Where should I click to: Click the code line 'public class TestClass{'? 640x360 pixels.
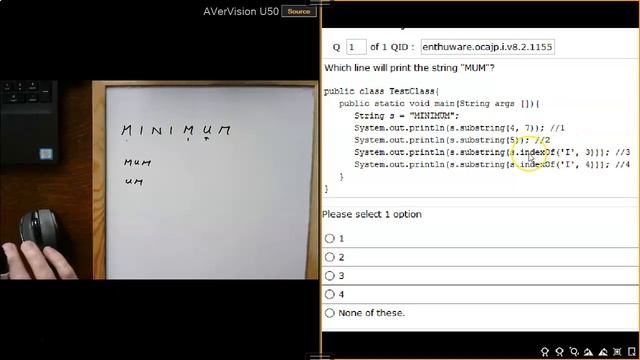pos(381,91)
